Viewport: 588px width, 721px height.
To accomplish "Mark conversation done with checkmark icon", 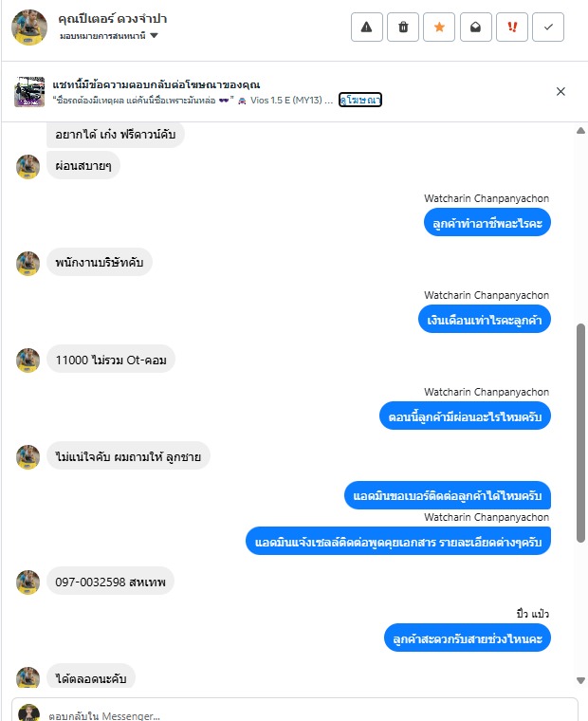I will point(548,28).
